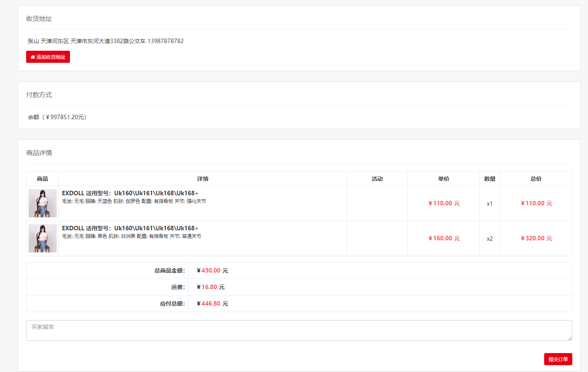This screenshot has width=588, height=372.
Task: Open the EXDOLL product title with 普通关节
Action: tap(130, 228)
